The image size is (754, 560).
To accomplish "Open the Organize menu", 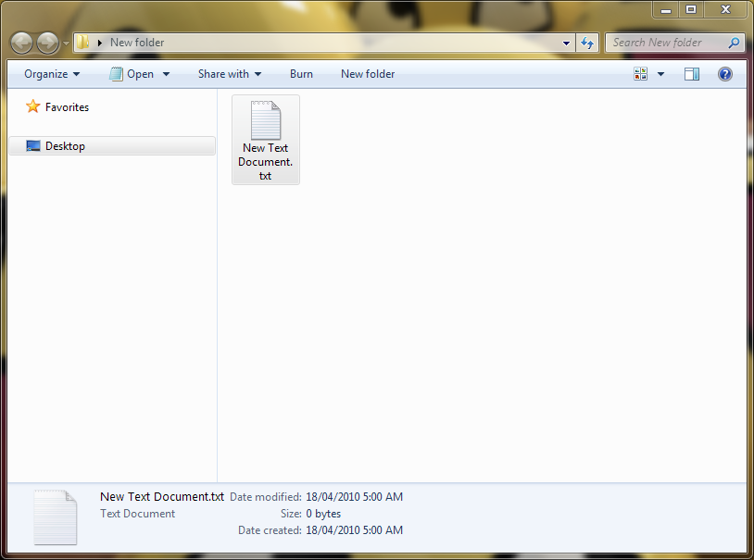I will point(52,74).
